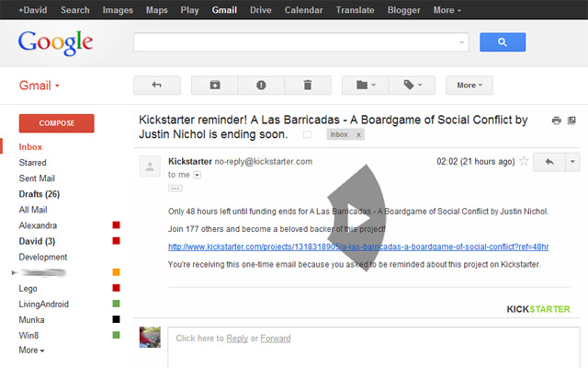Open the LivingAndroid label

[44, 305]
